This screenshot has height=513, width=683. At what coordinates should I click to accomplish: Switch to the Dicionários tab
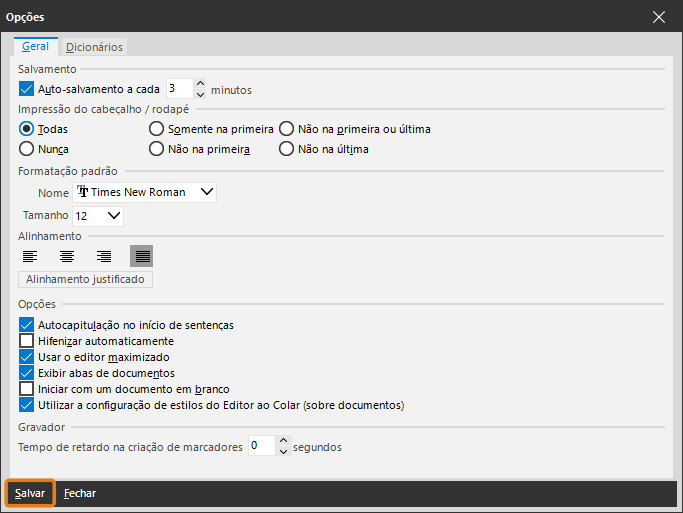(94, 47)
